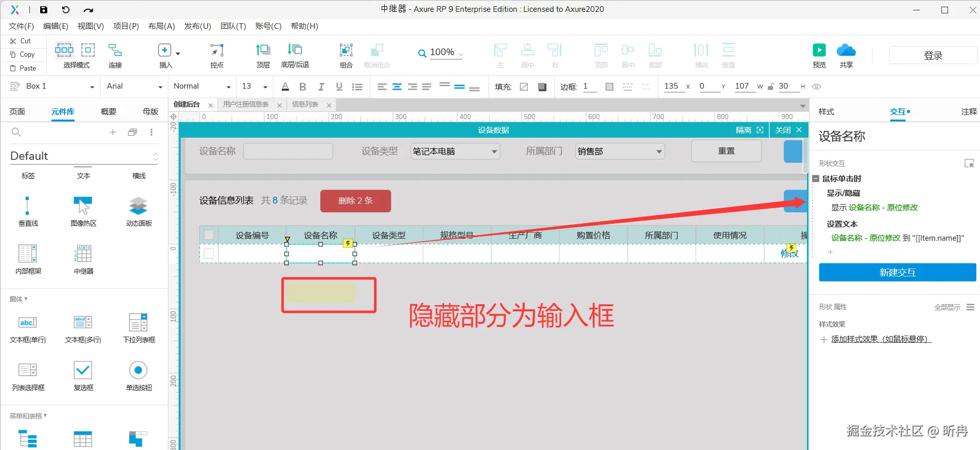The image size is (980, 450).
Task: Switch to the 概要 outline tab
Action: (x=109, y=112)
